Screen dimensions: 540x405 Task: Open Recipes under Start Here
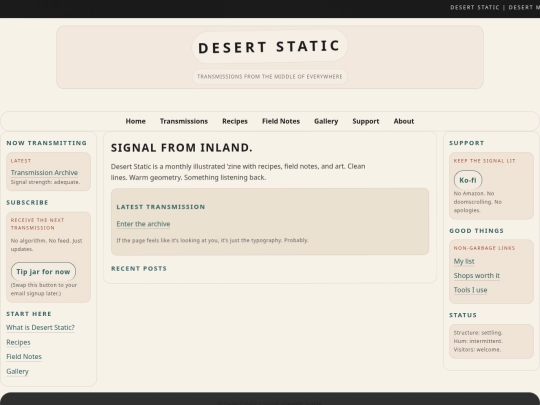18,342
